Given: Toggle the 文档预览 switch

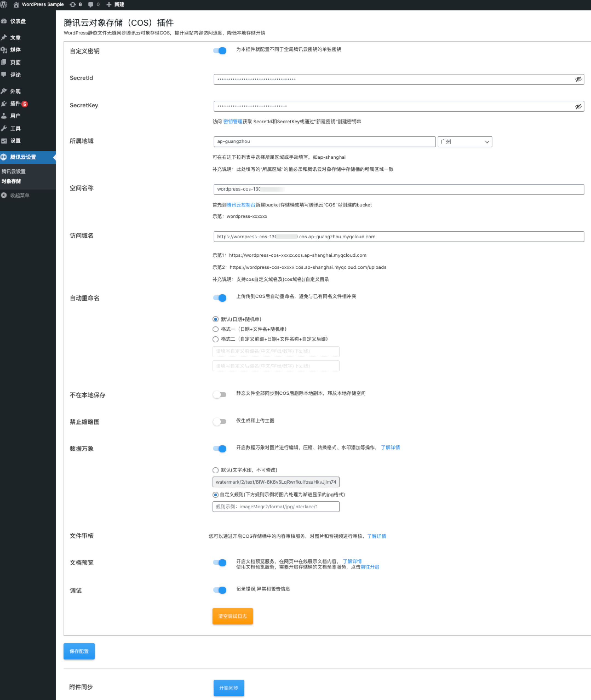Looking at the screenshot, I should [x=220, y=563].
